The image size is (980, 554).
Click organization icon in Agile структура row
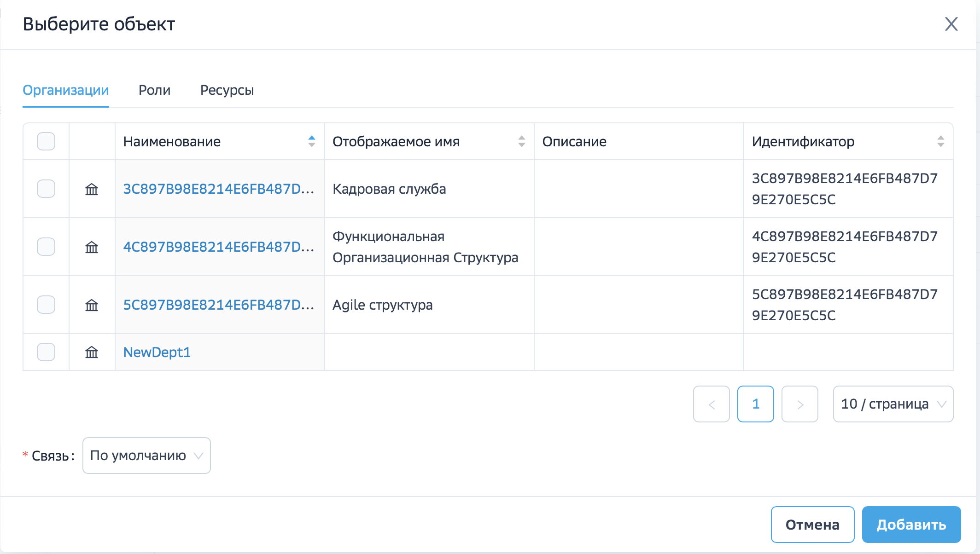[92, 305]
